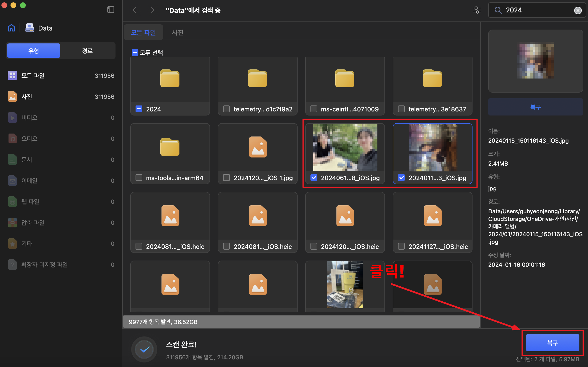
Task: Select the 사진 category in sidebar
Action: point(27,97)
